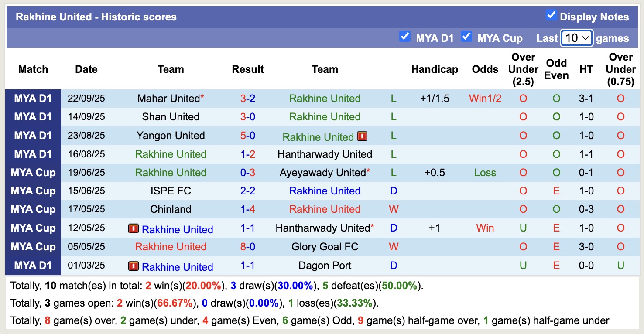Open the Dagon Port team link
This screenshot has width=644, height=334.
tap(325, 266)
